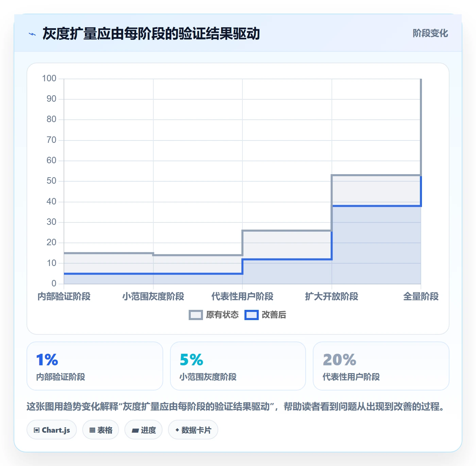
Task: Click the 阶段变化 label in header
Action: [430, 33]
